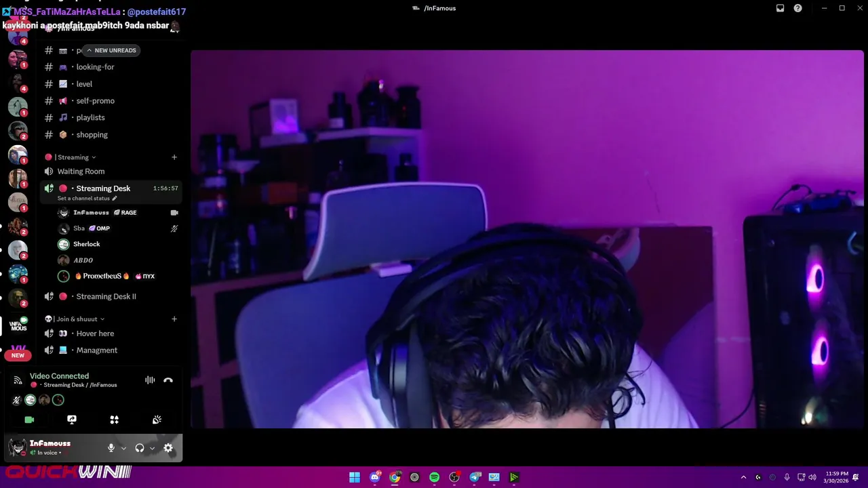The width and height of the screenshot is (868, 488).
Task: Create channel in Streaming category with plus
Action: [x=174, y=157]
